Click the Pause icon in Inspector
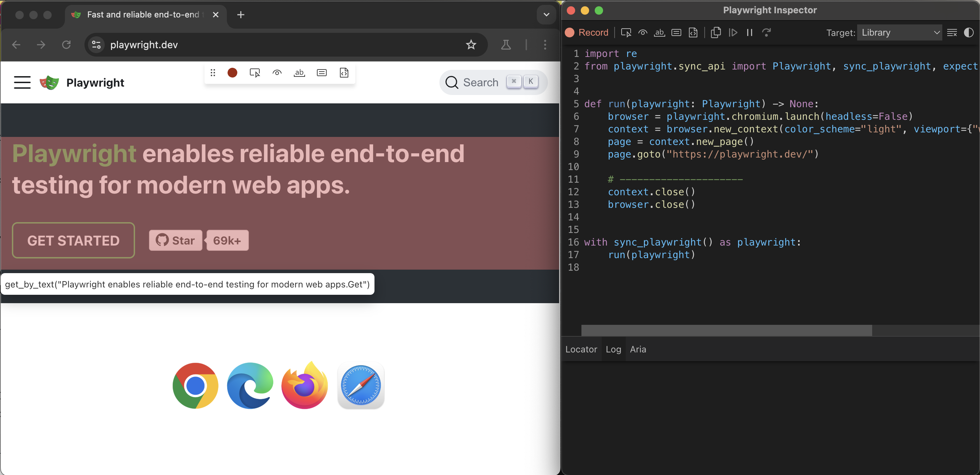The height and width of the screenshot is (475, 980). pyautogui.click(x=749, y=33)
